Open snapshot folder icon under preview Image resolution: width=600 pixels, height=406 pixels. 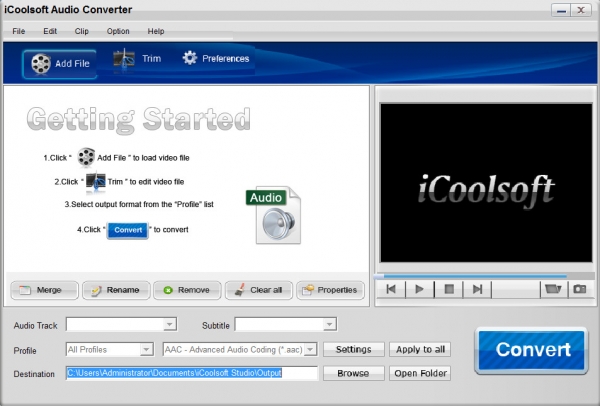553,289
